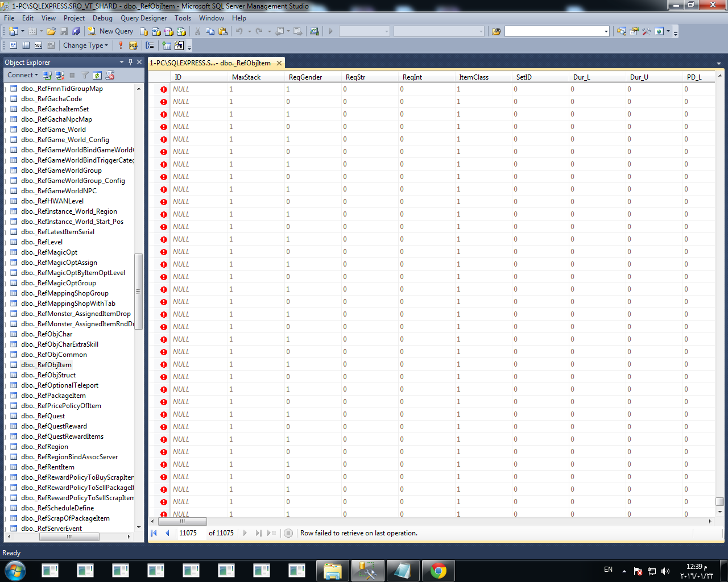Click the Find in Files folder icon
728x582 pixels.
496,31
